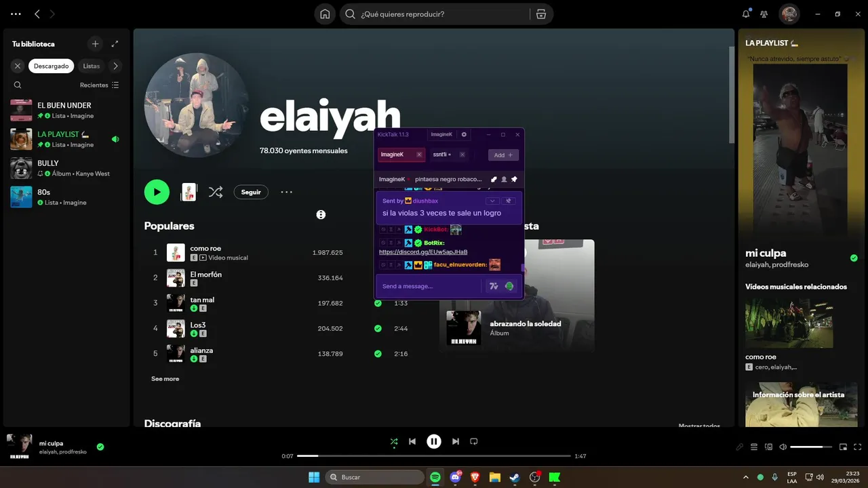Open KickTalk settings gear icon

[464, 134]
